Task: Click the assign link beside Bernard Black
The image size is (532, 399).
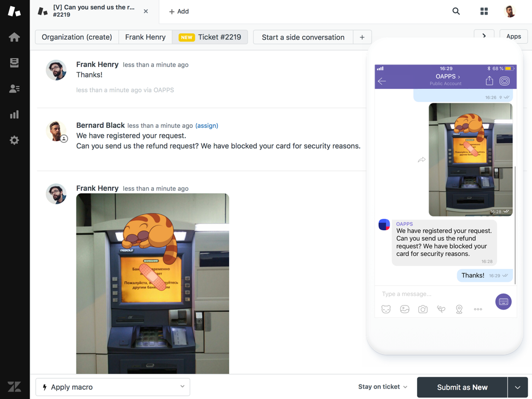Action: click(207, 126)
